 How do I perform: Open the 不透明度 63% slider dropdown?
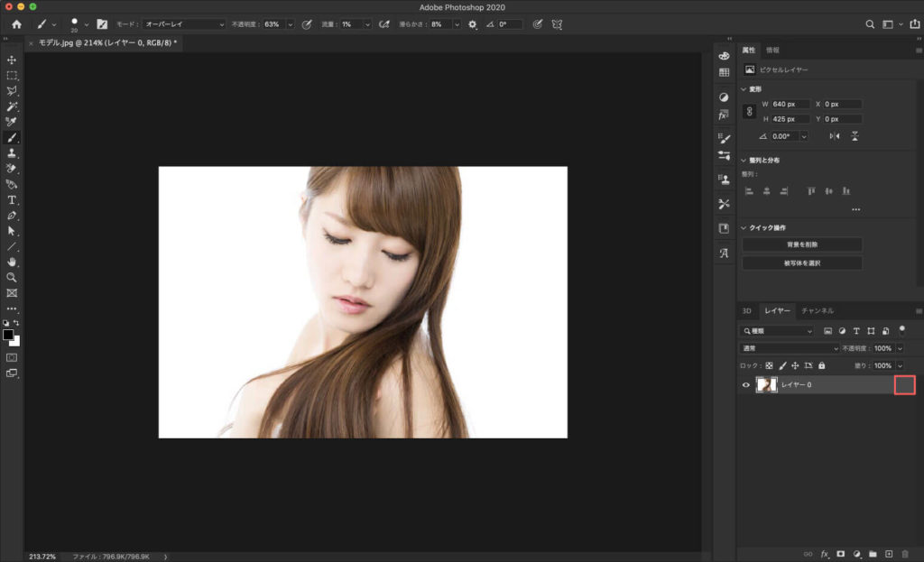pos(290,24)
